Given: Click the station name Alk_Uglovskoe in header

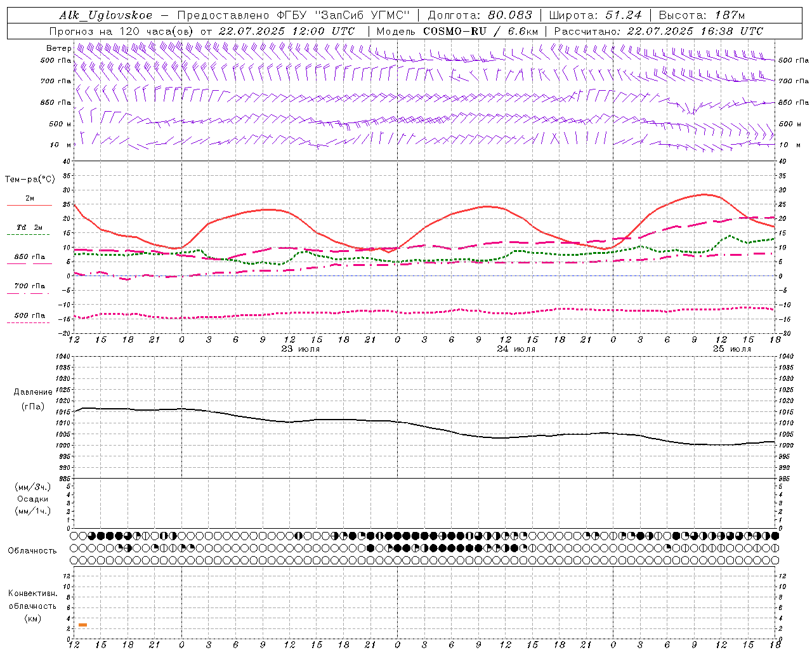Looking at the screenshot, I should click(x=106, y=15).
